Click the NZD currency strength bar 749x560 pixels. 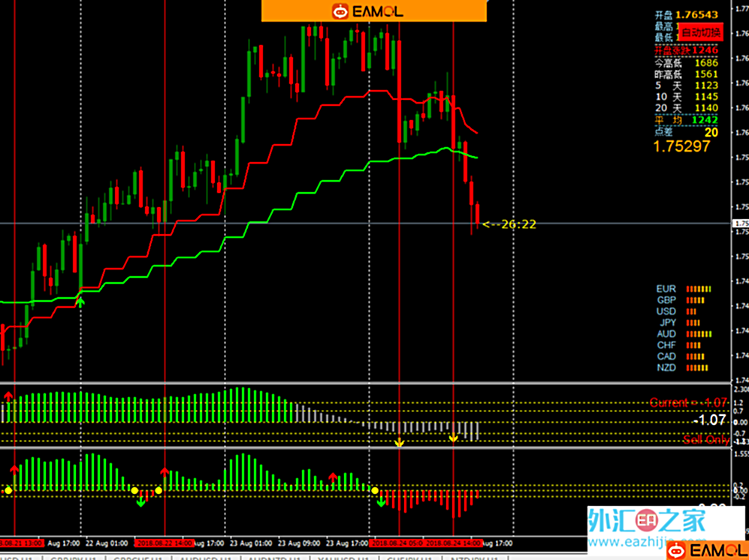click(696, 368)
